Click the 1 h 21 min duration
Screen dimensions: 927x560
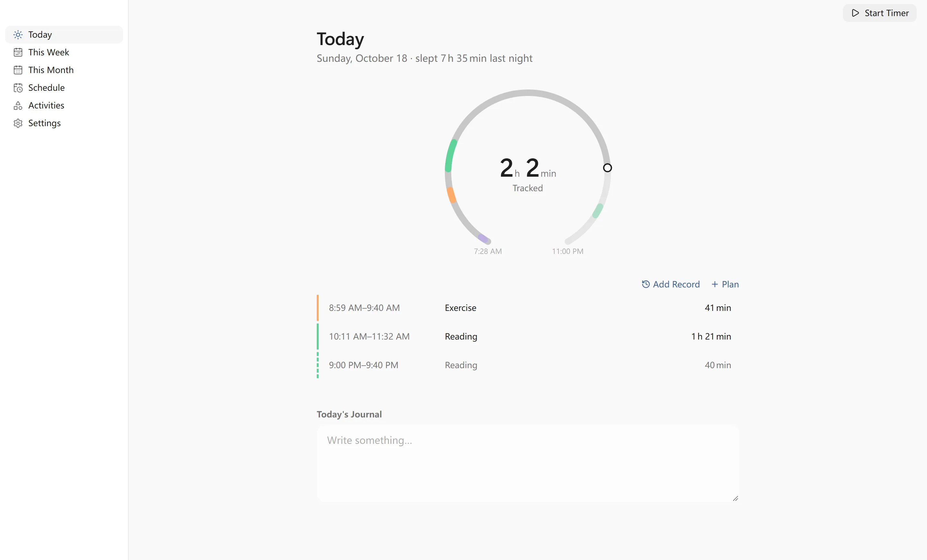pyautogui.click(x=711, y=337)
